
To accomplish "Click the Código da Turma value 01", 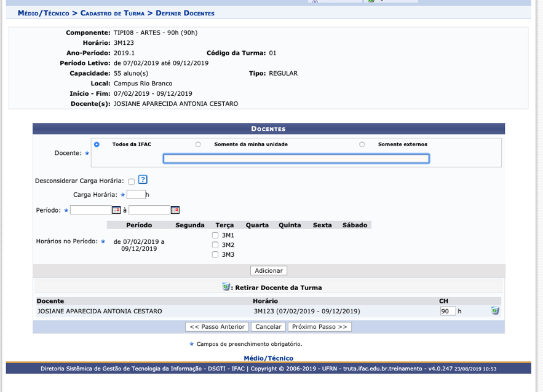I will coord(273,53).
